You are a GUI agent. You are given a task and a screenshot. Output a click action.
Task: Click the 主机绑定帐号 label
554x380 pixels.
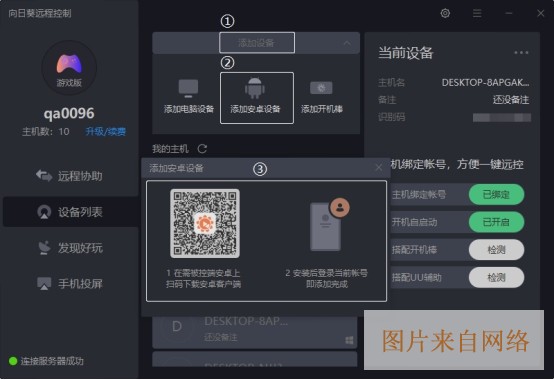pyautogui.click(x=419, y=195)
